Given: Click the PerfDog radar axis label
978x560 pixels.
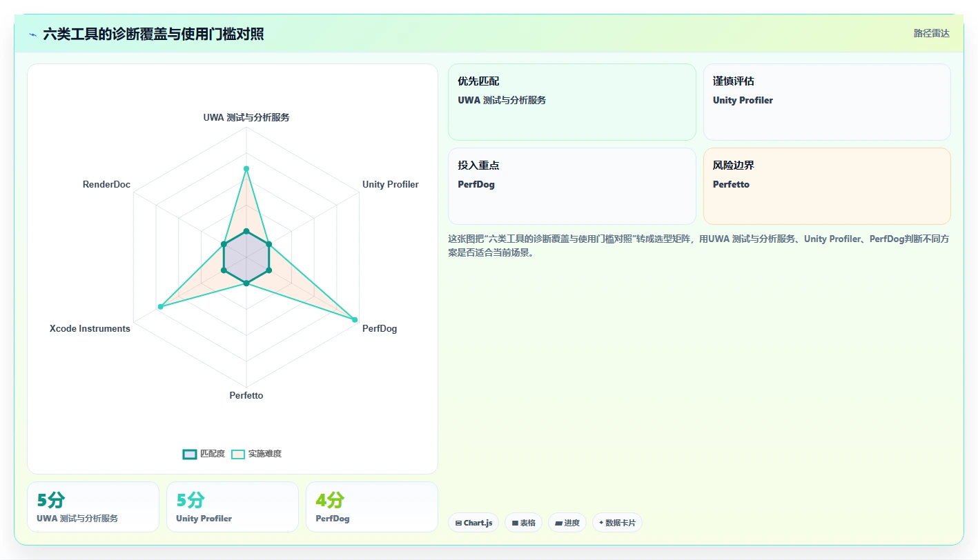Looking at the screenshot, I should (x=380, y=328).
